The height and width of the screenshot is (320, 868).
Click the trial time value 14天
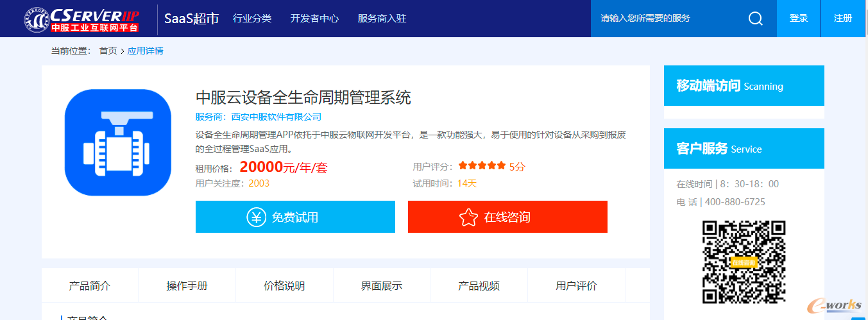pos(467,183)
